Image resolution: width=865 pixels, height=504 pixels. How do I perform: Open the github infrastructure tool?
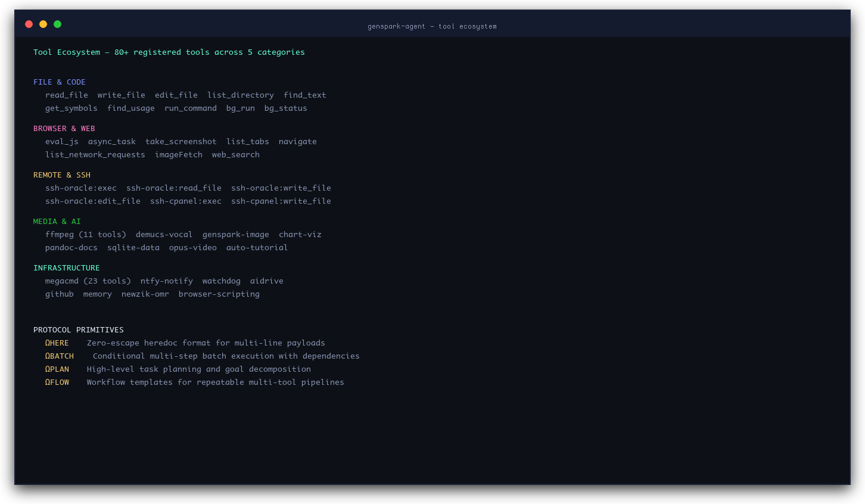pyautogui.click(x=59, y=294)
